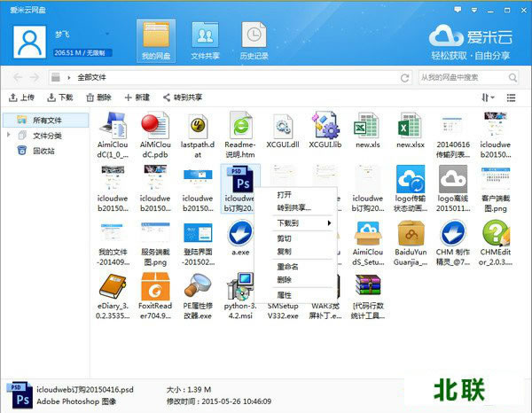Open the 我的网盘 (My Netdisk) tab

156,42
